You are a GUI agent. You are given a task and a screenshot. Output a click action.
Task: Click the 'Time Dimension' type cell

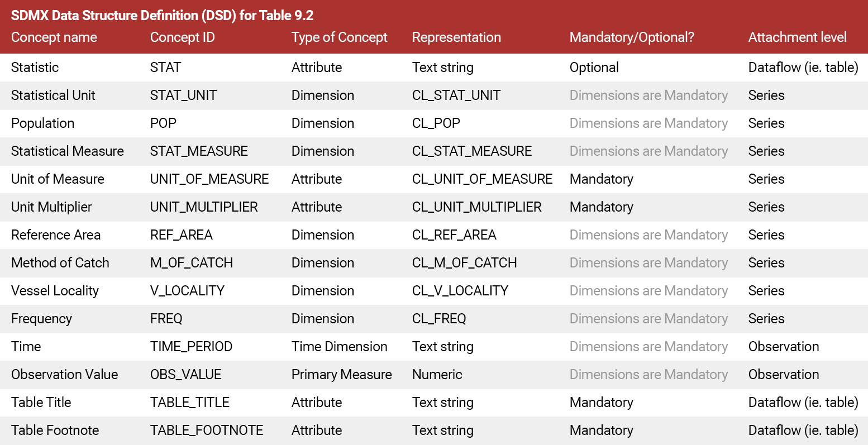[339, 347]
